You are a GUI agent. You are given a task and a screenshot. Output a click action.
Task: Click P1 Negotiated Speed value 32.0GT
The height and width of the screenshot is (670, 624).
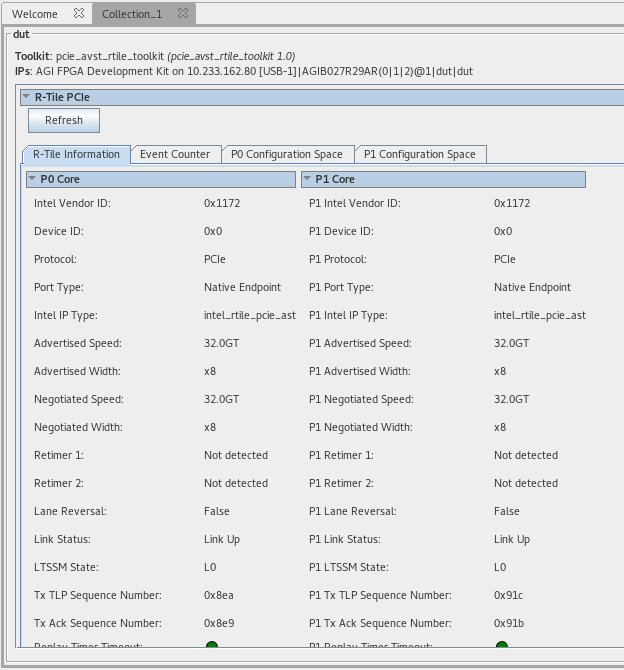click(x=512, y=399)
